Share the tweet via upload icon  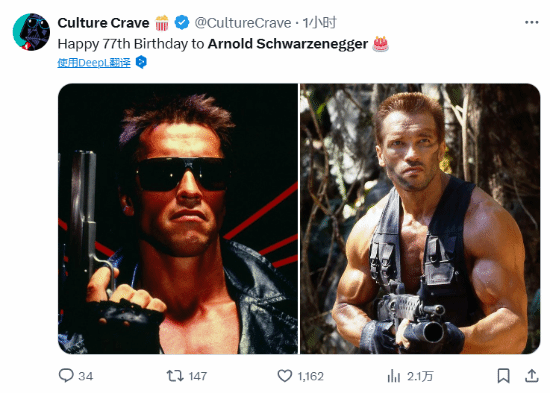pyautogui.click(x=531, y=376)
